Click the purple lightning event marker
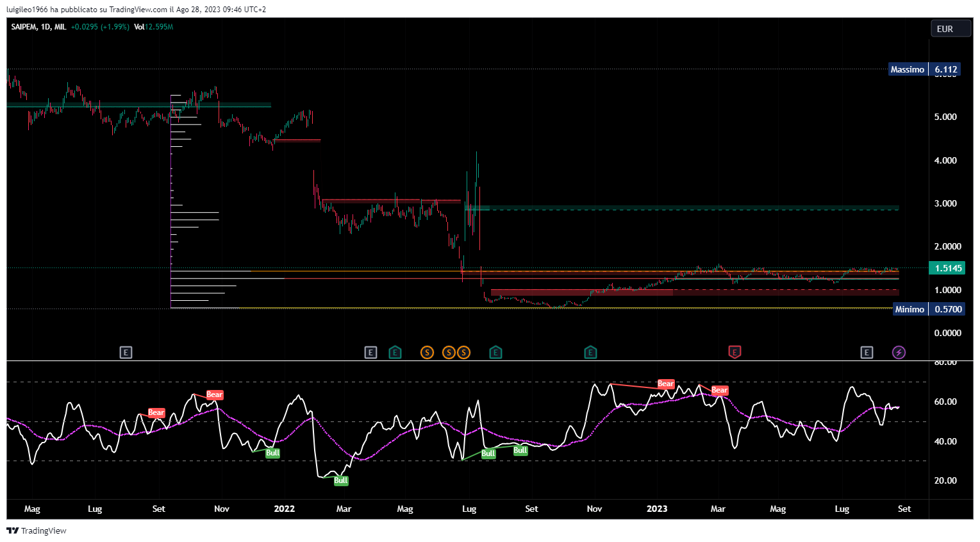The image size is (980, 542). tap(899, 352)
